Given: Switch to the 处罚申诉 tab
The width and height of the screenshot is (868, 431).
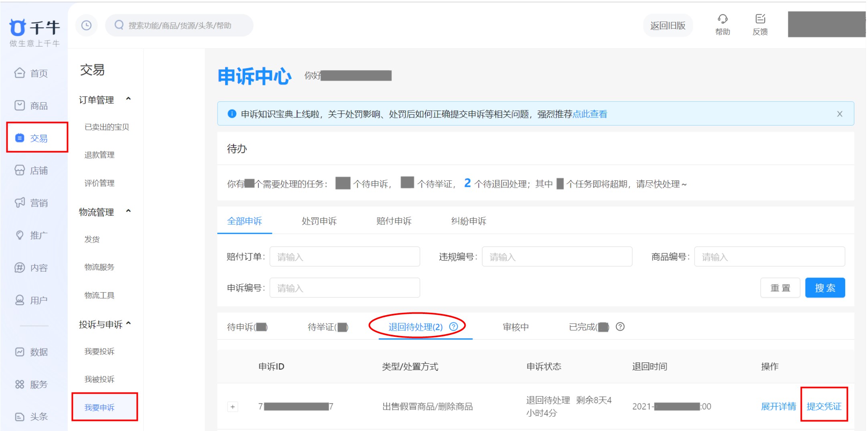Looking at the screenshot, I should point(319,221).
